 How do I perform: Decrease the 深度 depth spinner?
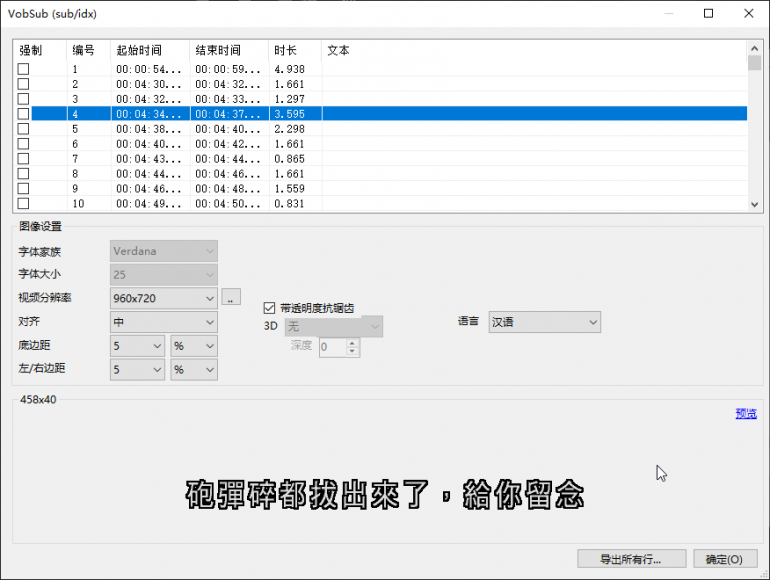(x=352, y=351)
